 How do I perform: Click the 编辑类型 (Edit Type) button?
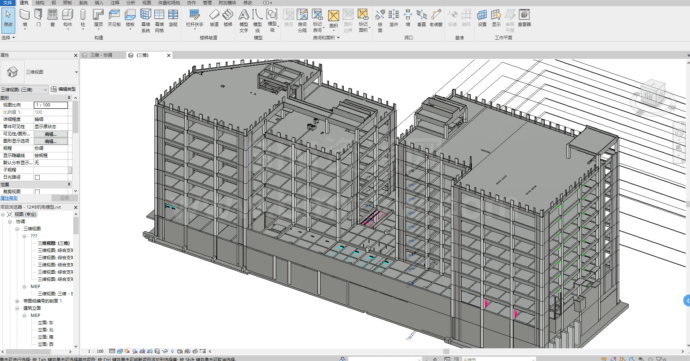pyautogui.click(x=63, y=89)
